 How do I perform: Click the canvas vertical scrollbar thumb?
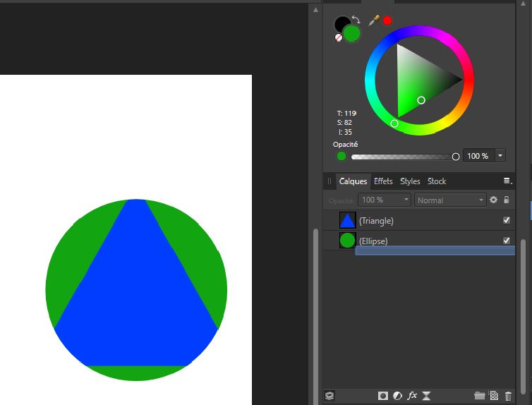[316, 315]
